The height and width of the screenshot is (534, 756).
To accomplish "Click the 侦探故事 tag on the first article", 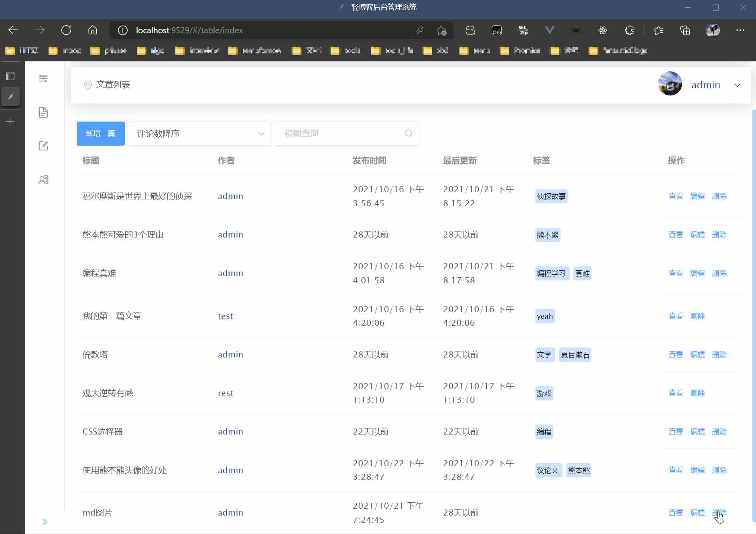I will (551, 196).
